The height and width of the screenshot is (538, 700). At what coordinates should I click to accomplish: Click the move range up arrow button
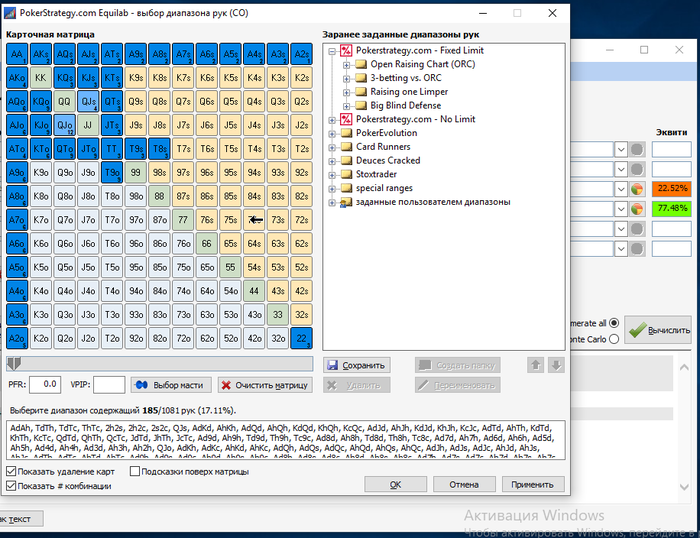click(535, 365)
